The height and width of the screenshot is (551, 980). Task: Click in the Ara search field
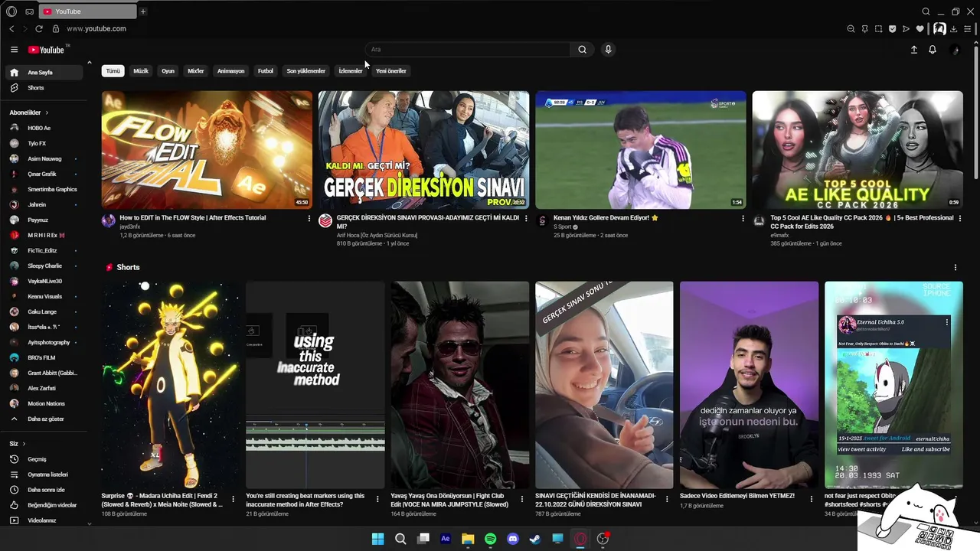coord(468,50)
